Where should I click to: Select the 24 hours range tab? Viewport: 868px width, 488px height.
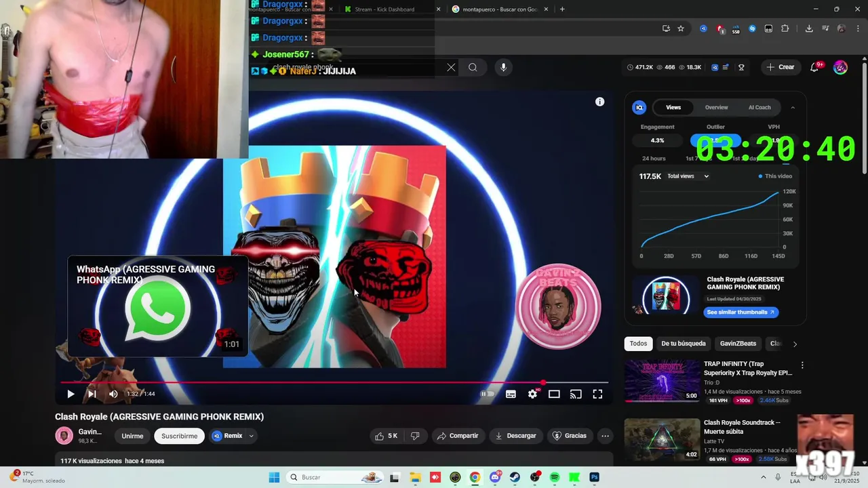[x=654, y=159]
